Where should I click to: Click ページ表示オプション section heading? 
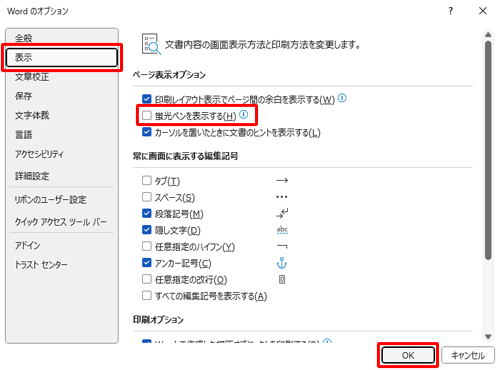[169, 74]
